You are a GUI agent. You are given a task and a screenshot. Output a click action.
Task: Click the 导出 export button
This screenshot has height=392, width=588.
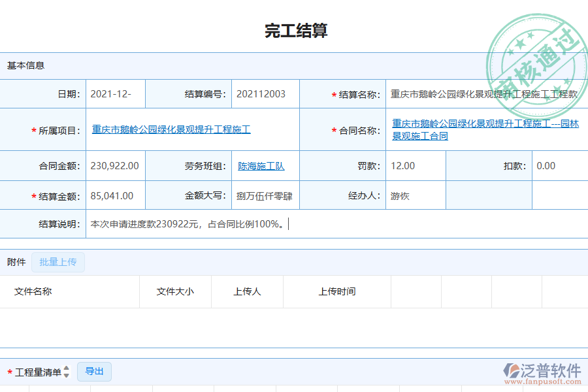point(93,371)
